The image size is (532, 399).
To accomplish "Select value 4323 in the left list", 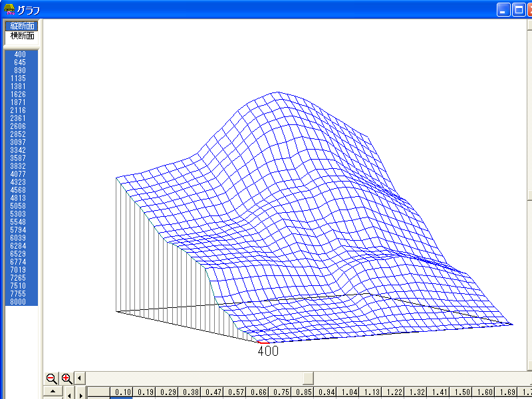I will pyautogui.click(x=21, y=182).
